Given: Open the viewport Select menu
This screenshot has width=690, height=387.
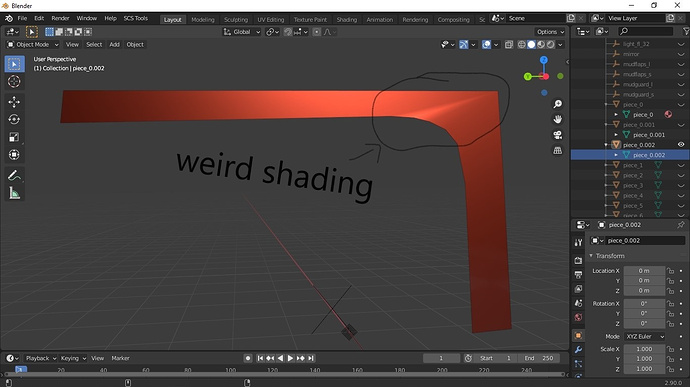Looking at the screenshot, I should 94,44.
